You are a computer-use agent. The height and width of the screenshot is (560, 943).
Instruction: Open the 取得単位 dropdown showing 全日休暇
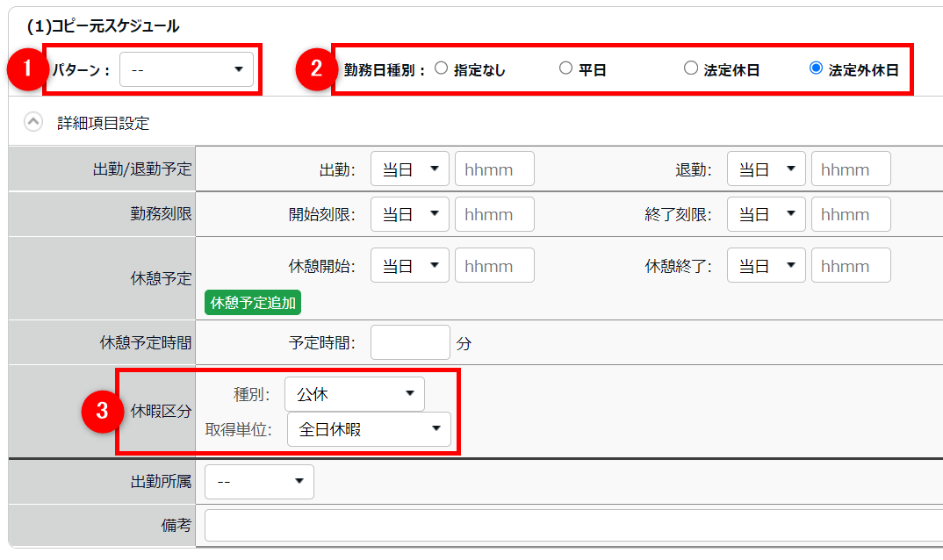point(368,429)
